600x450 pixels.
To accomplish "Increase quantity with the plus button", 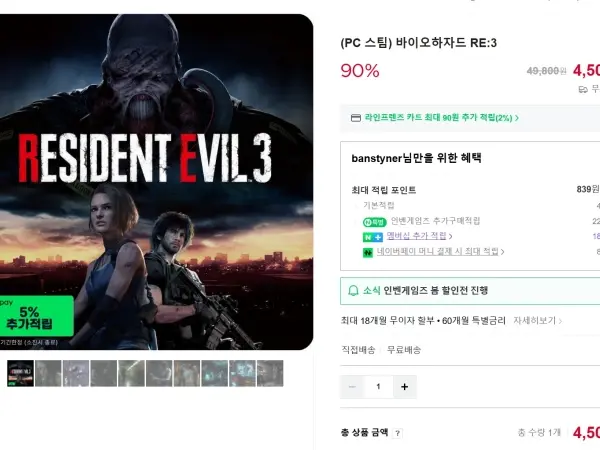I will [404, 387].
